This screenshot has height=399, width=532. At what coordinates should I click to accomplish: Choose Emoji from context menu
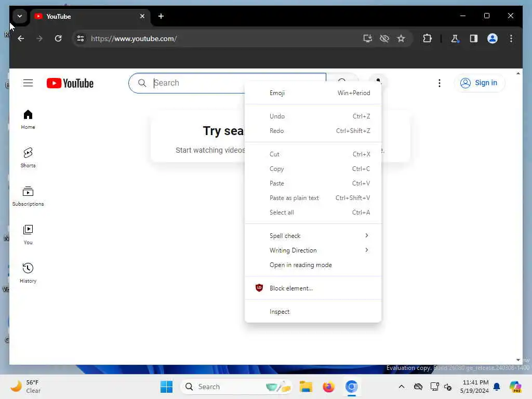pos(313,93)
